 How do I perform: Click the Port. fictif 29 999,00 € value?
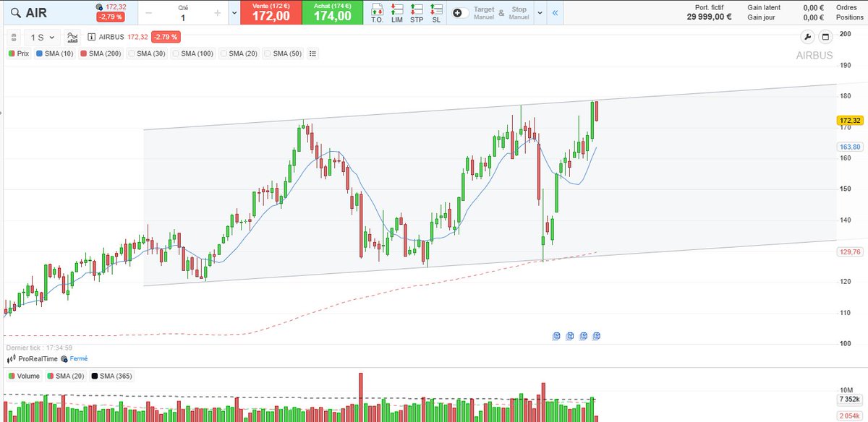[710, 18]
